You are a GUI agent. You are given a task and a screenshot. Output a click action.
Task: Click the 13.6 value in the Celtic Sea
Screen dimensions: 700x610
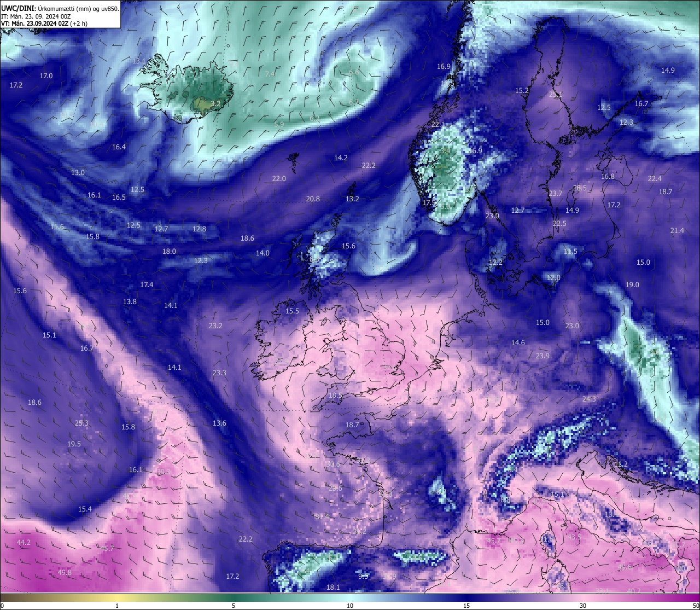219,423
